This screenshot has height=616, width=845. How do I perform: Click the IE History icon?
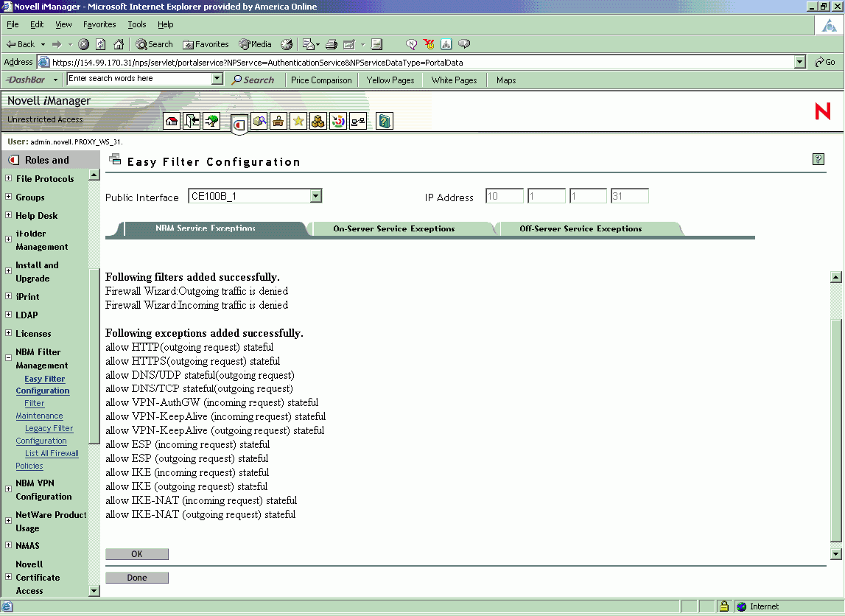(x=287, y=44)
